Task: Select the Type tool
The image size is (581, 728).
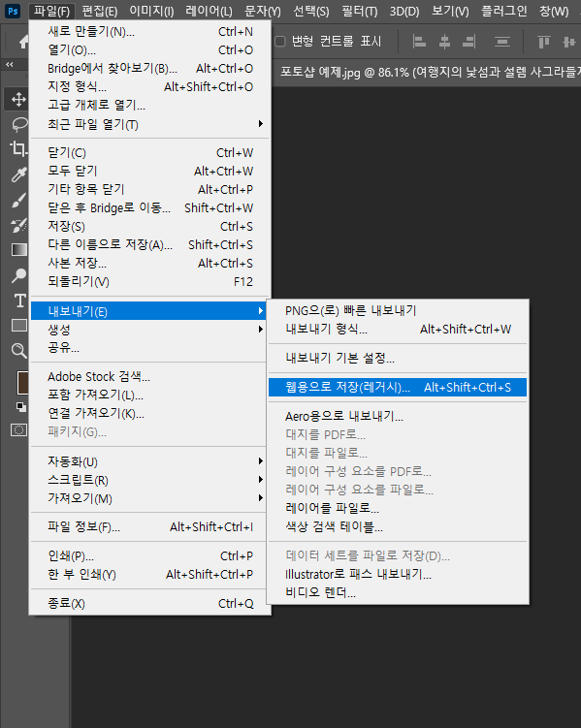Action: [19, 301]
